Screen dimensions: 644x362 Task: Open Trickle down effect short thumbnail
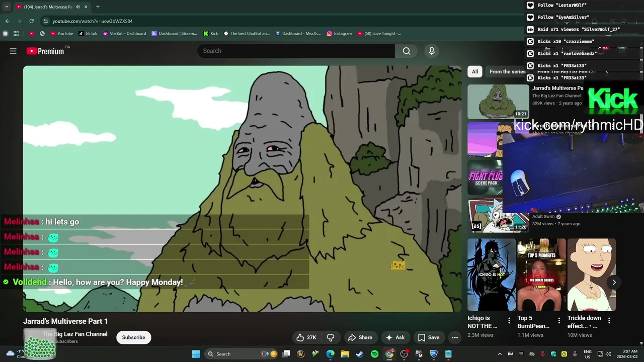(x=592, y=275)
